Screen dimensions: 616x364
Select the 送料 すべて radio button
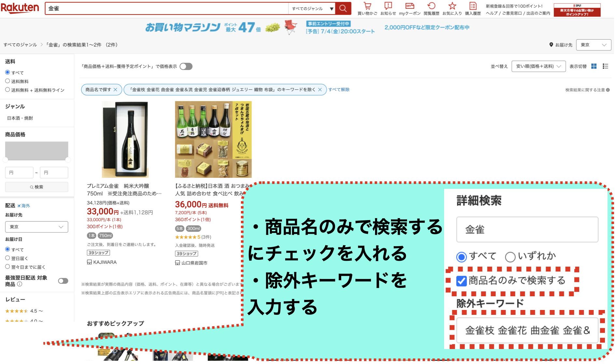7,72
